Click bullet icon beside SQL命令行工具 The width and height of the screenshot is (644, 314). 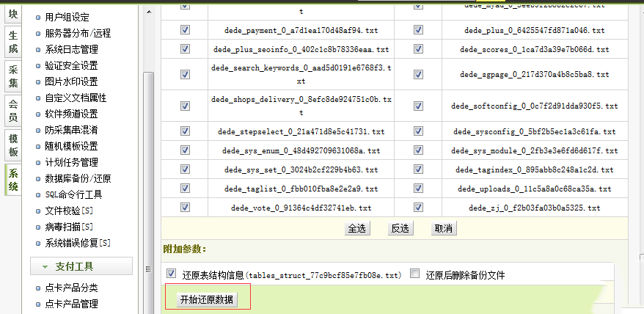(39, 194)
